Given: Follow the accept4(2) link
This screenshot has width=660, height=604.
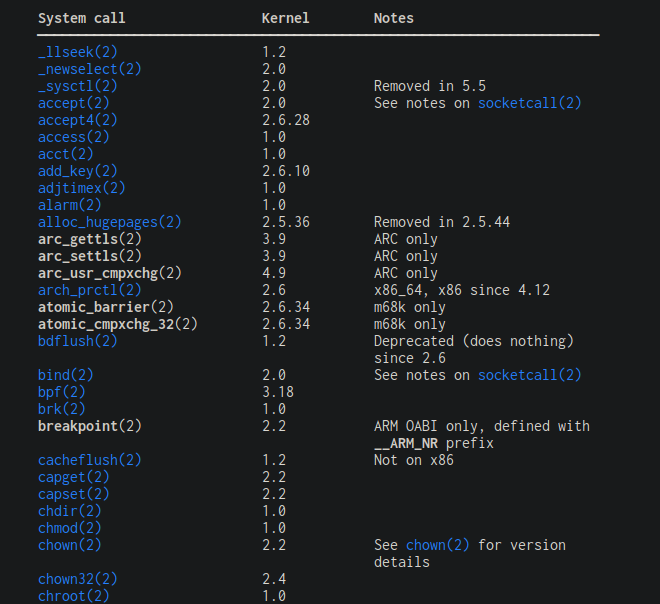Looking at the screenshot, I should (x=78, y=120).
